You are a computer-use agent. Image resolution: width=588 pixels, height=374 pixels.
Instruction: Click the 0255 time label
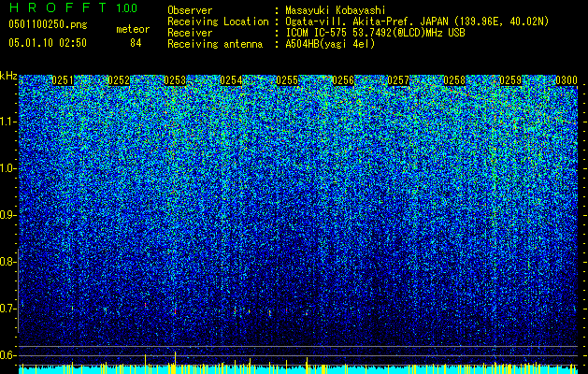click(287, 80)
